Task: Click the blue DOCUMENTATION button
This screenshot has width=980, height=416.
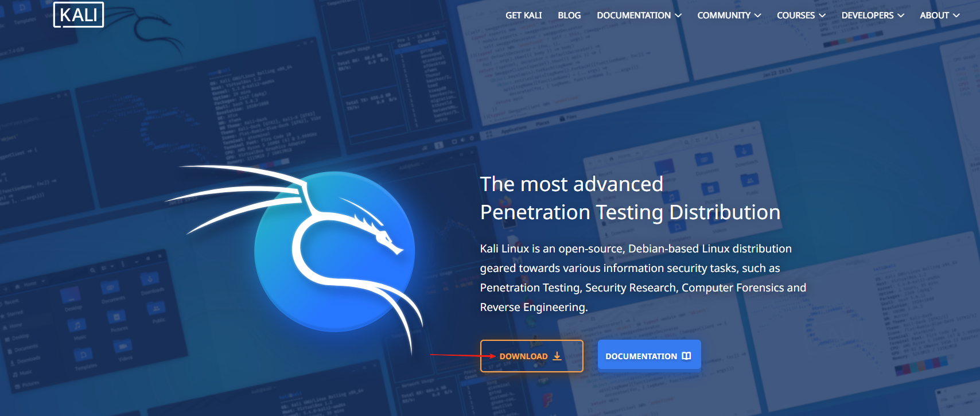Action: point(649,355)
